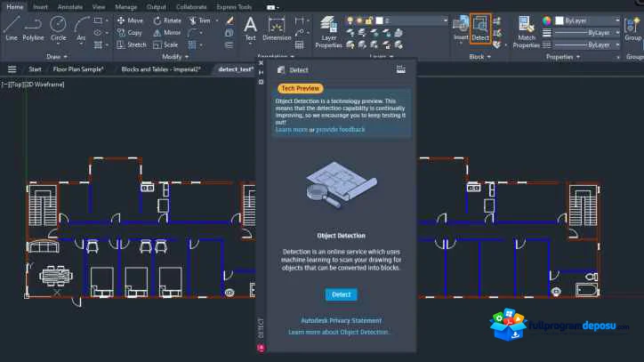Screen dimensions: 644x362
Task: Open the Home ribbon tab
Action: (15, 7)
